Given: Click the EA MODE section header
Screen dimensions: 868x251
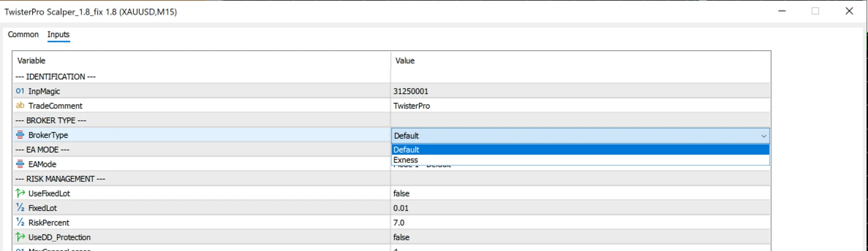Looking at the screenshot, I should click(x=42, y=149).
